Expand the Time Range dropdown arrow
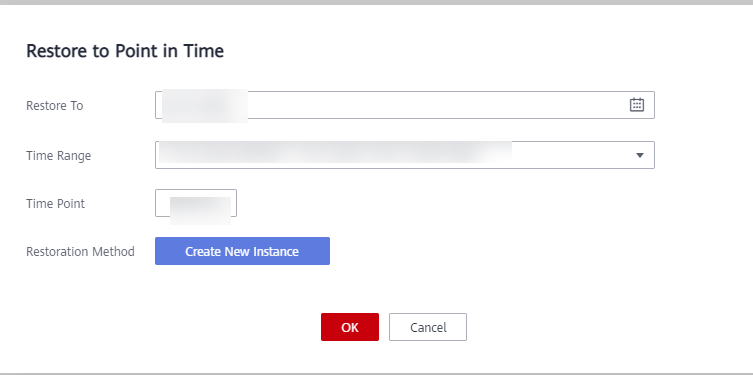The image size is (753, 375). pyautogui.click(x=639, y=155)
